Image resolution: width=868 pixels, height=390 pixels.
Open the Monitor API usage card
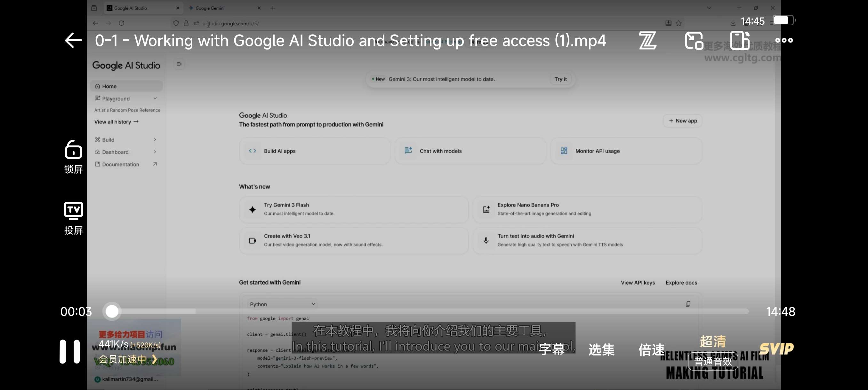pyautogui.click(x=626, y=151)
